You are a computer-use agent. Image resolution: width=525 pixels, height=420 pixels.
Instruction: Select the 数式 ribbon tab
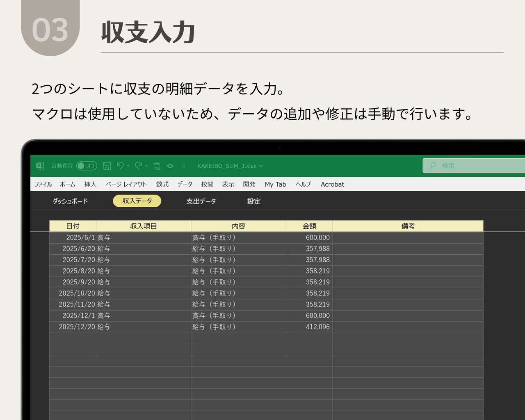162,184
